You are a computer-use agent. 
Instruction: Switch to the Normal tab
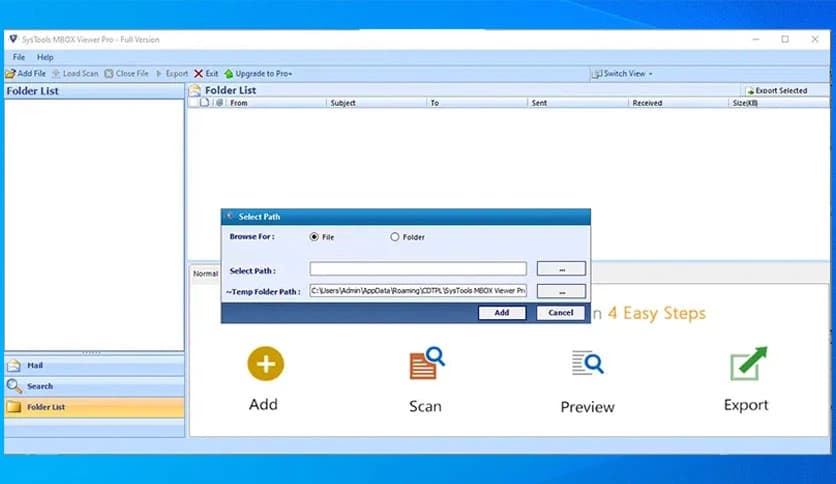point(205,273)
